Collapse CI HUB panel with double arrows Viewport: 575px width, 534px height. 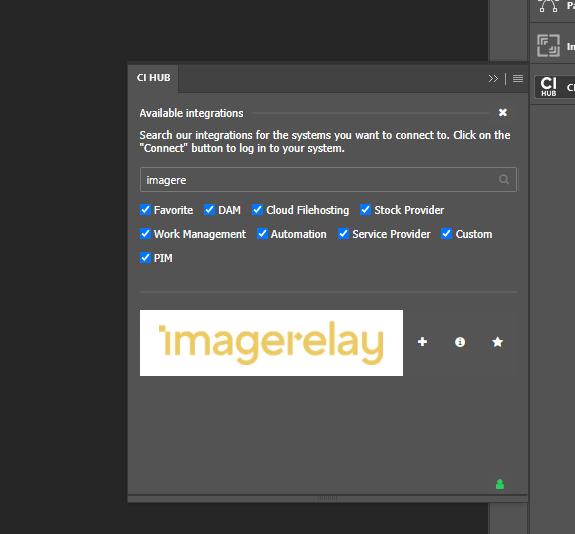493,78
